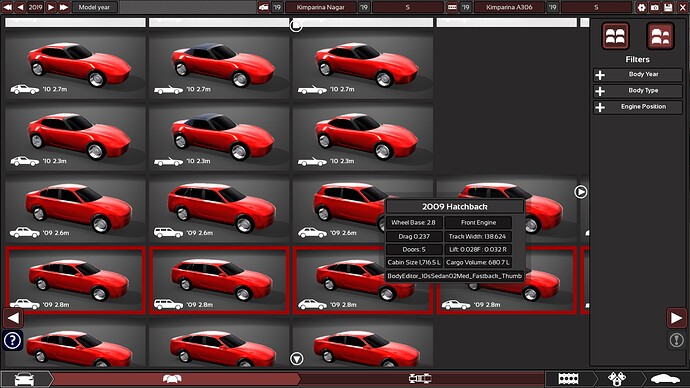Screen dimensions: 690x388
Task: Switch to the body selection tab
Action: click(x=172, y=379)
